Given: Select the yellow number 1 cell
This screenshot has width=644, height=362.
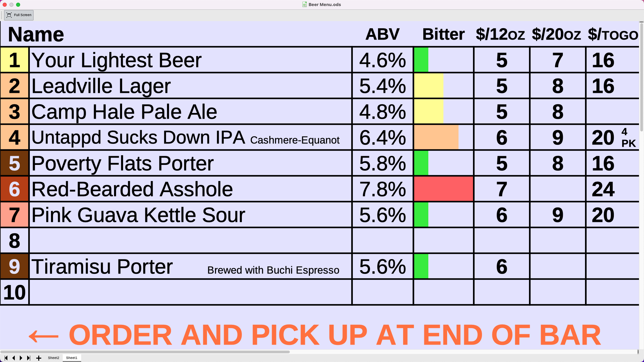Looking at the screenshot, I should click(x=14, y=60).
